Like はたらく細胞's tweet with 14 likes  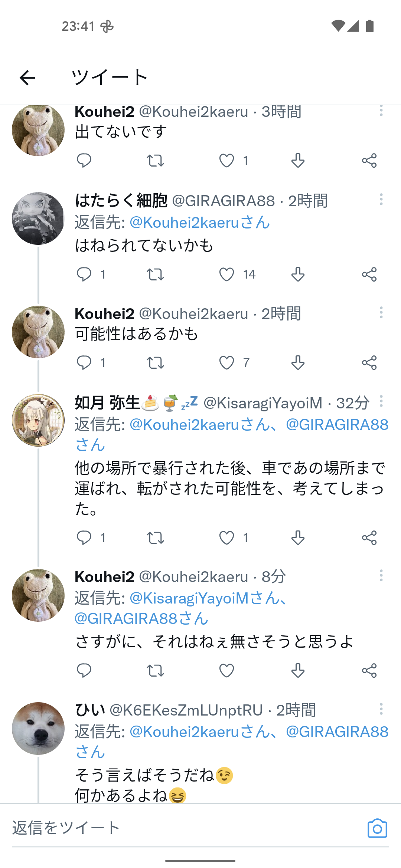pyautogui.click(x=226, y=274)
